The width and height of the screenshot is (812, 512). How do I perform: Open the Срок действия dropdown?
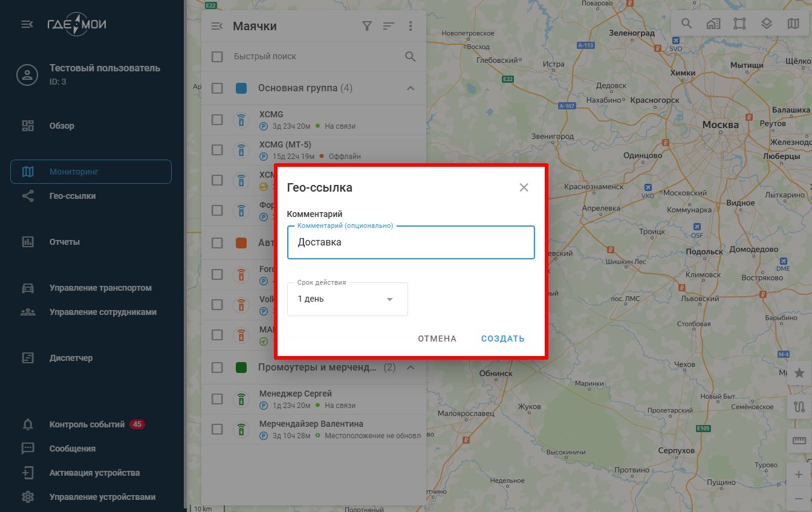pyautogui.click(x=347, y=299)
